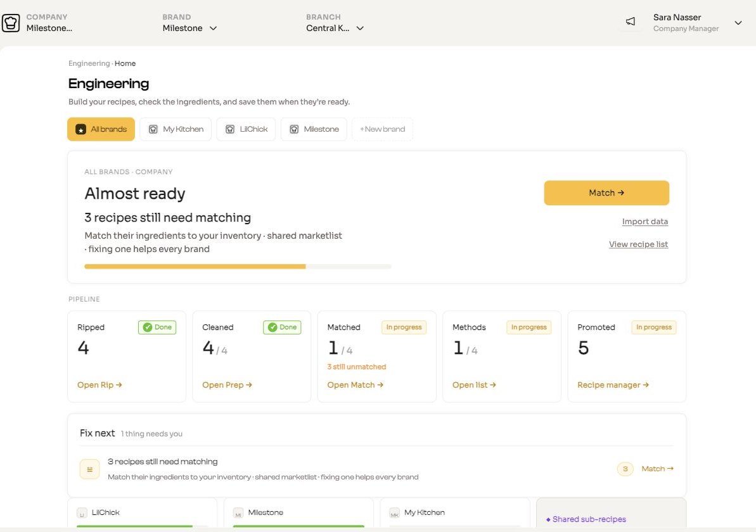The width and height of the screenshot is (756, 532).
Task: Open the View recipe list link
Action: (x=638, y=244)
